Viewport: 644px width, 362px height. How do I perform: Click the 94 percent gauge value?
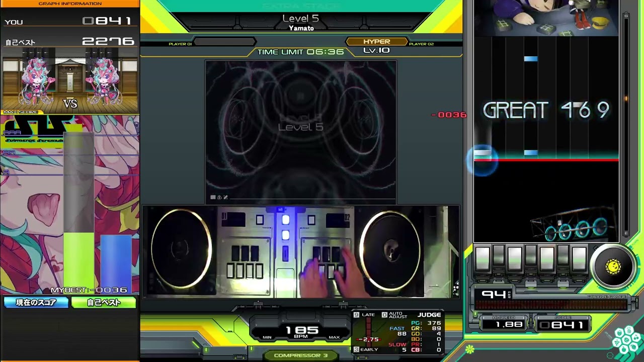(x=494, y=294)
